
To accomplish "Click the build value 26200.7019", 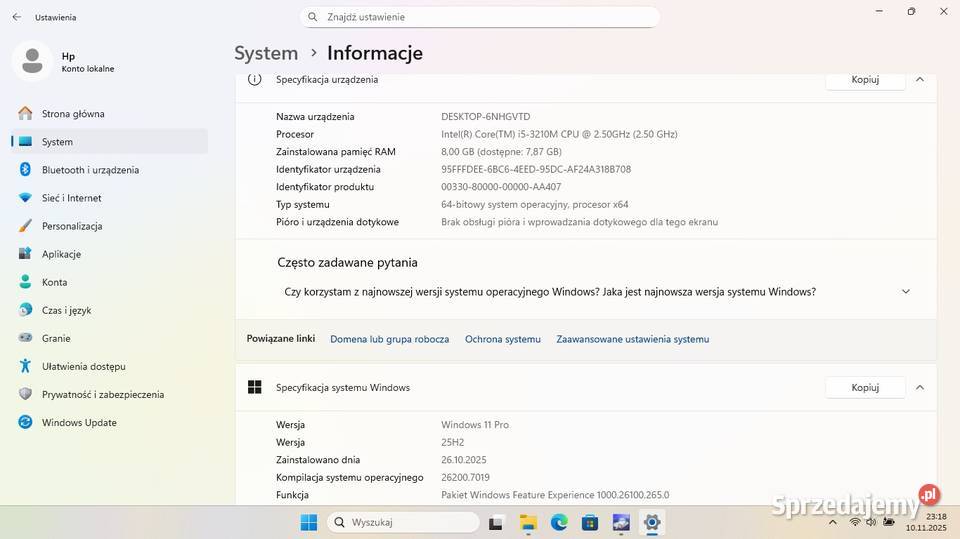I will point(465,478).
